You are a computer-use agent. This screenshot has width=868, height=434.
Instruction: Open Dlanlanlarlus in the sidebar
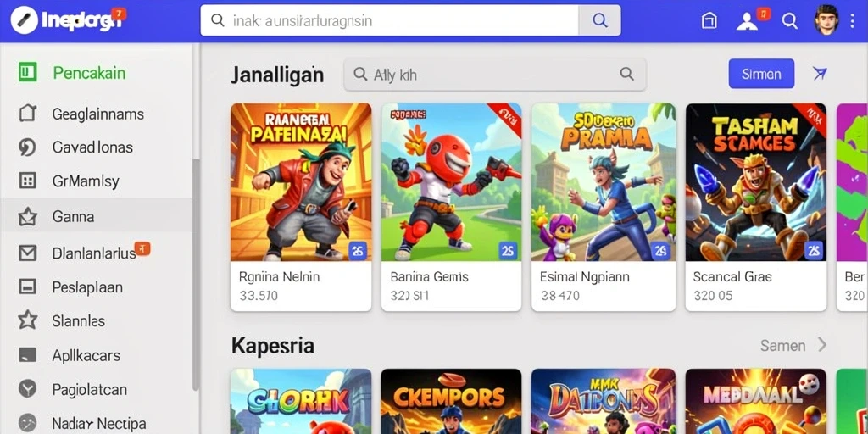97,253
